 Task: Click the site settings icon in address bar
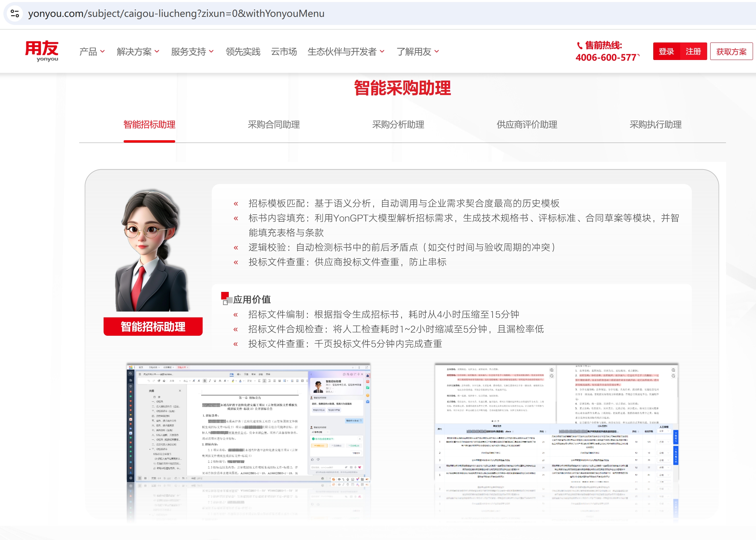coord(15,13)
